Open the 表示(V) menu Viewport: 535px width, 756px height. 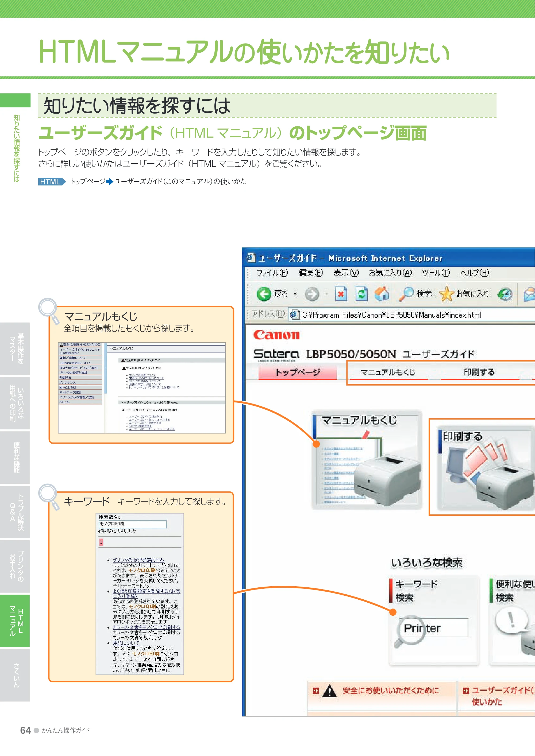click(346, 273)
